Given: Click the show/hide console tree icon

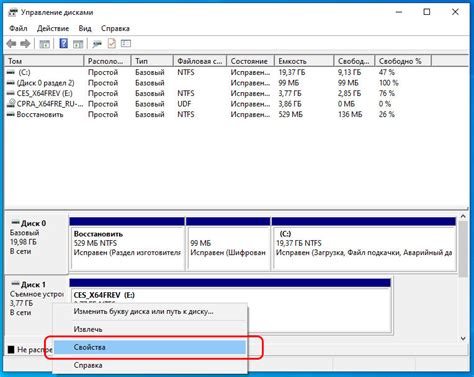Looking at the screenshot, I should tap(44, 44).
